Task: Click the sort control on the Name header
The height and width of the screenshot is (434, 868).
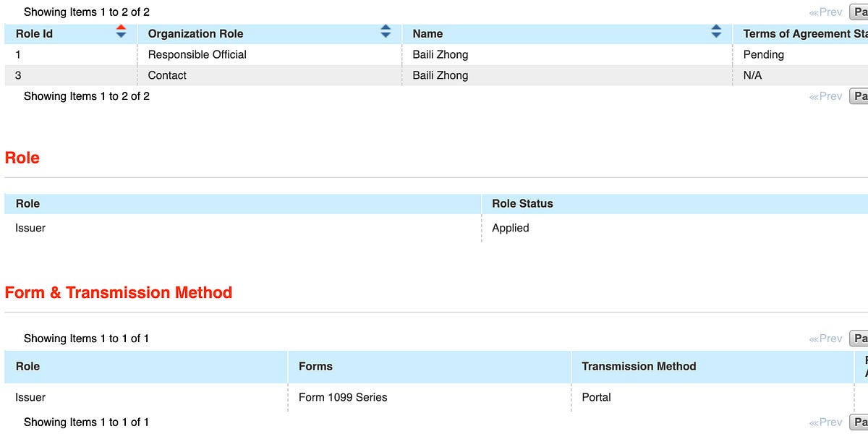Action: click(x=716, y=32)
